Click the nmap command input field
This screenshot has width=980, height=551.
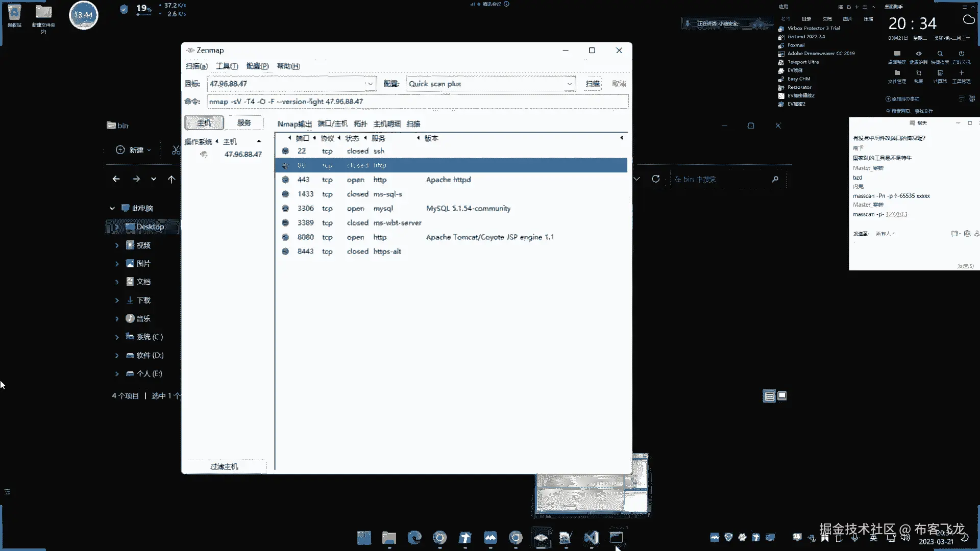tap(416, 102)
